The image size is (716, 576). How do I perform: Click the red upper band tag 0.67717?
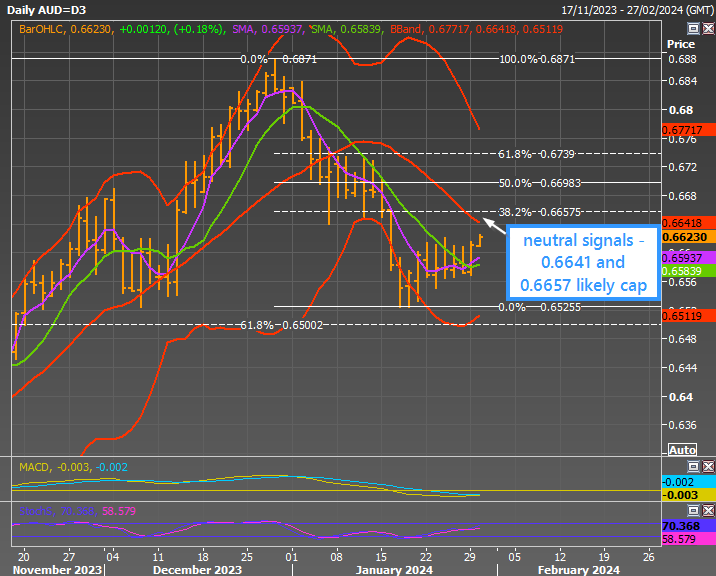(688, 130)
